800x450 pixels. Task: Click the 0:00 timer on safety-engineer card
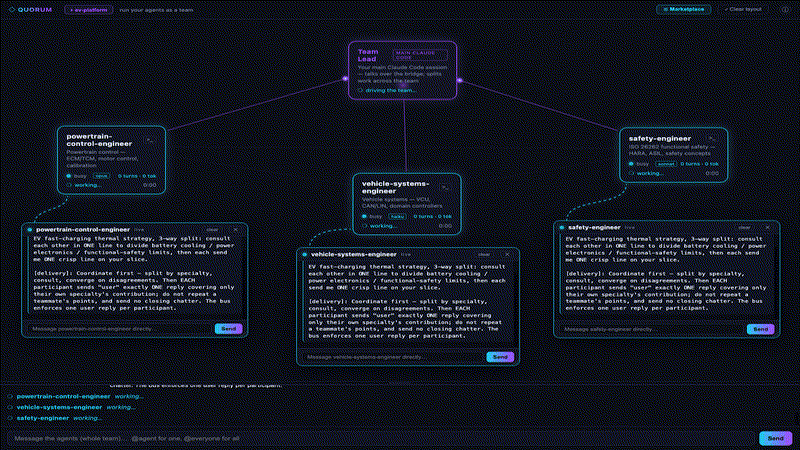coord(712,173)
